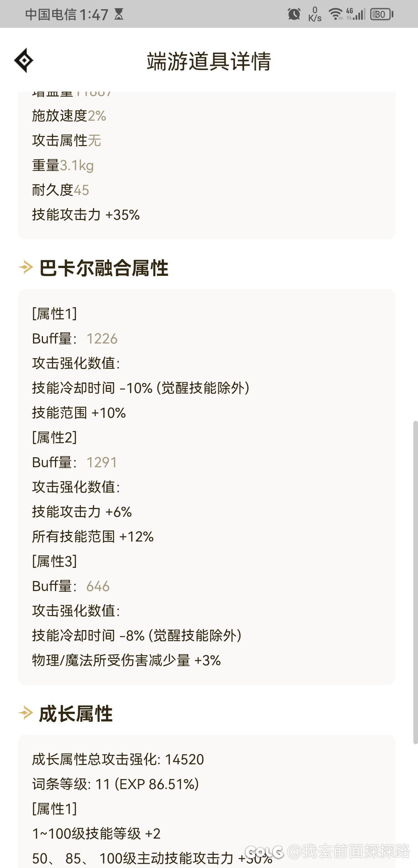Select the 巴卡尔融合属性 section heading
This screenshot has height=868, width=418.
[x=104, y=268]
